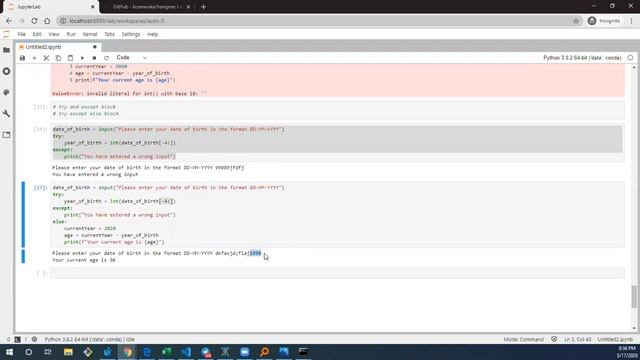Image resolution: width=640 pixels, height=360 pixels.
Task: Run the selected cell
Action: (x=82, y=58)
